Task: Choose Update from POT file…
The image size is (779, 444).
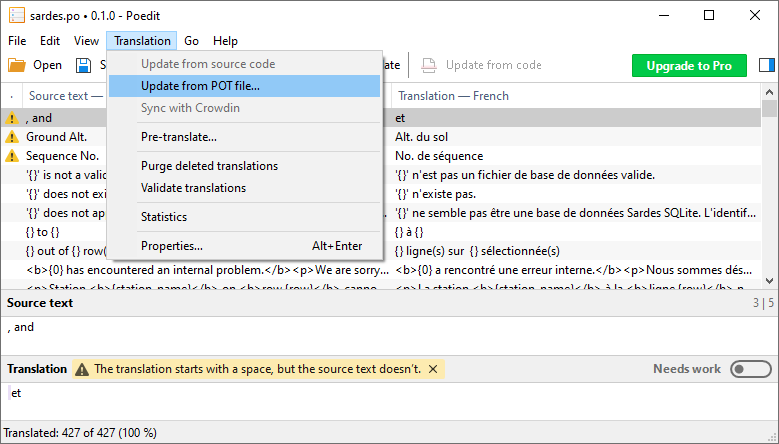Action: tap(244, 86)
